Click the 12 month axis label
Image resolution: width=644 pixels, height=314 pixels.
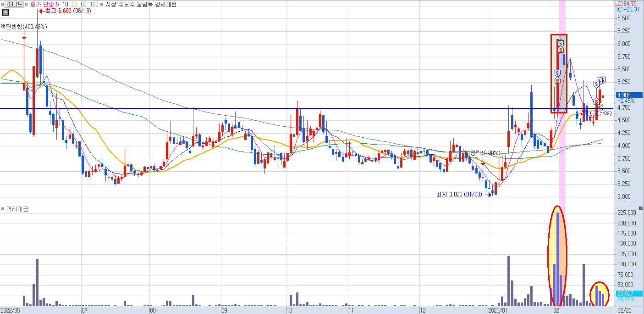423,310
